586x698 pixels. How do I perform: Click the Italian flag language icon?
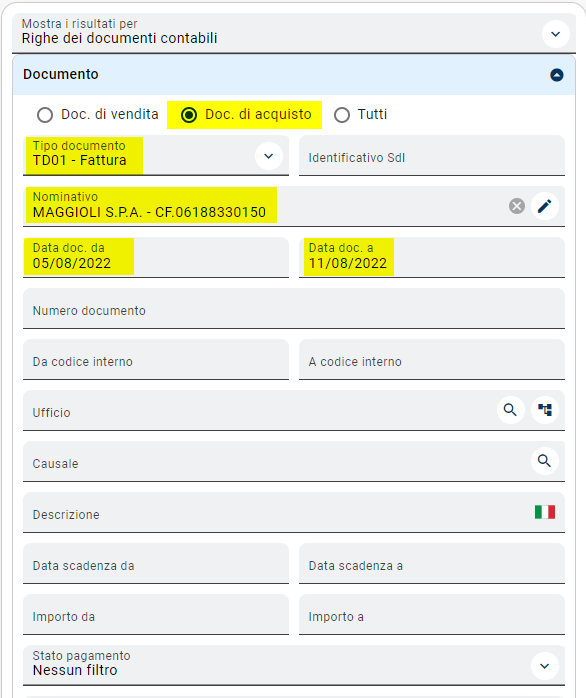[x=545, y=512]
